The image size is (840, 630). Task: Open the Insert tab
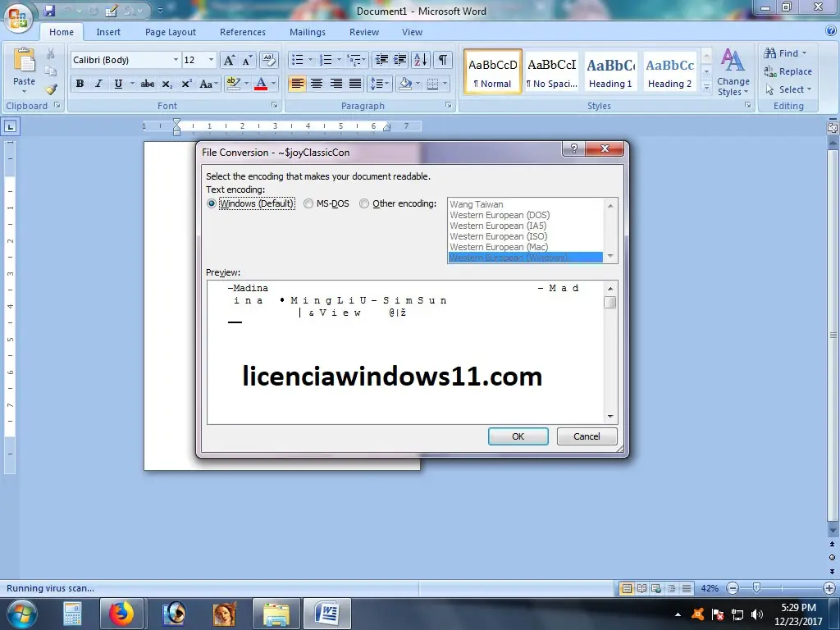click(108, 32)
